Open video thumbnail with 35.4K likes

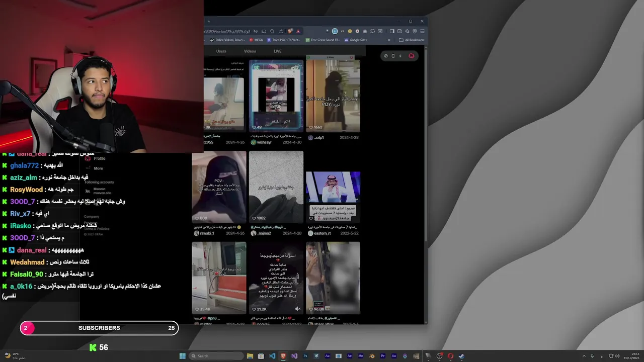(219, 278)
